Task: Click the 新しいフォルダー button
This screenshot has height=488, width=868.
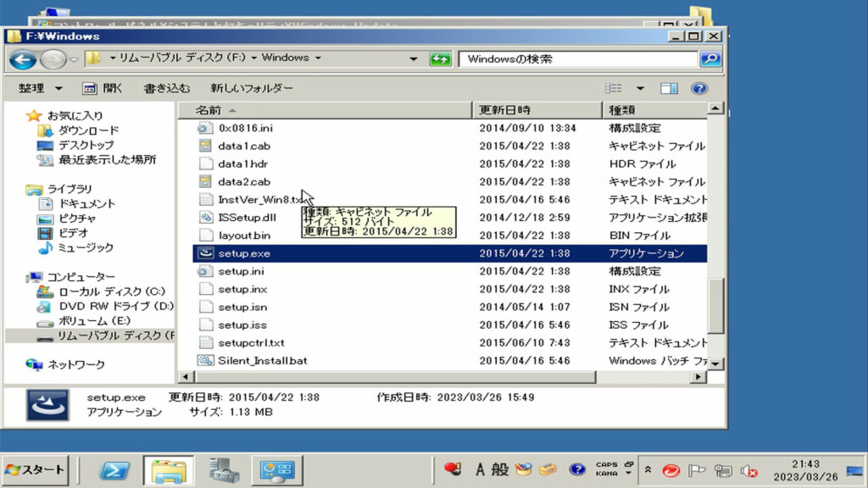Action: pos(252,88)
